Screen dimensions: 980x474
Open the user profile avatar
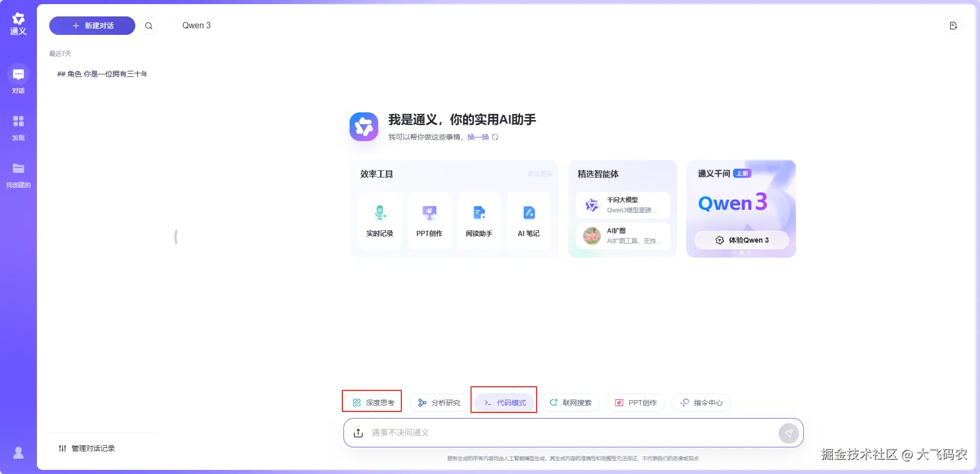18,452
